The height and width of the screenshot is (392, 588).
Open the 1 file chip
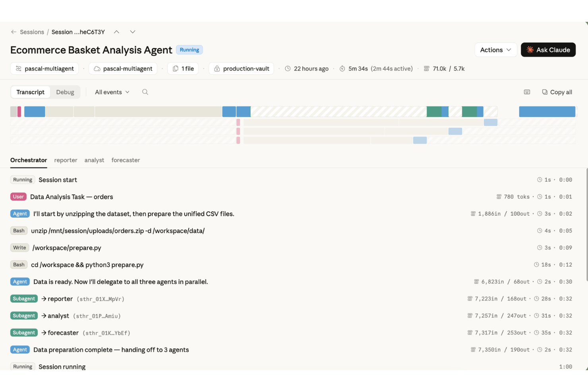[x=183, y=68]
